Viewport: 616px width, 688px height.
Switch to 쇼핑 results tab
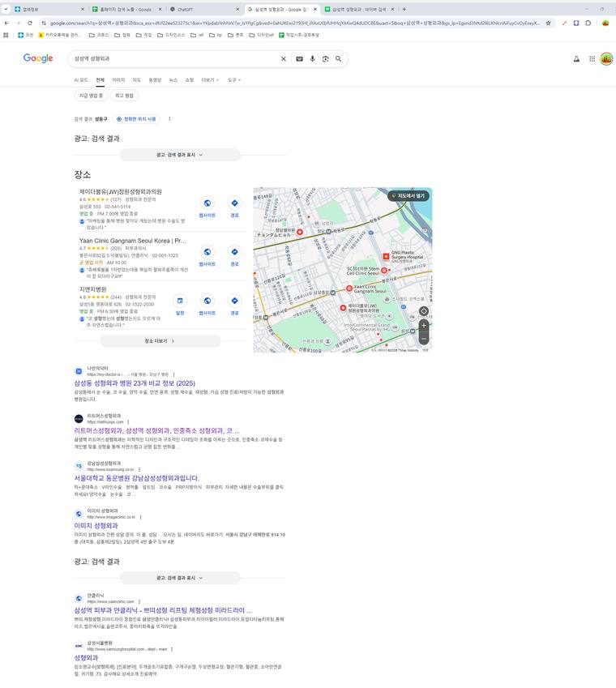point(190,80)
